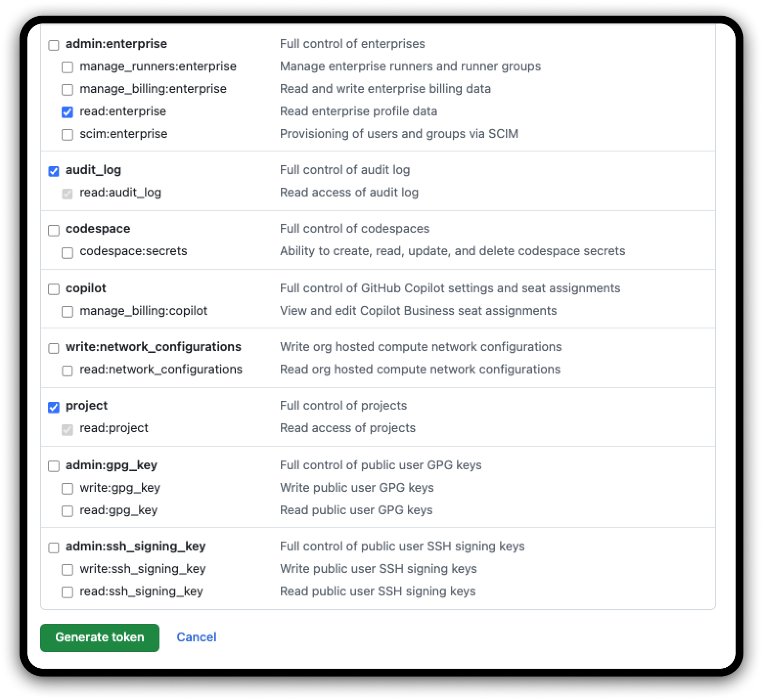Screen dimensions: 763x700
Task: Uncheck the project scope checkbox
Action: pos(54,407)
